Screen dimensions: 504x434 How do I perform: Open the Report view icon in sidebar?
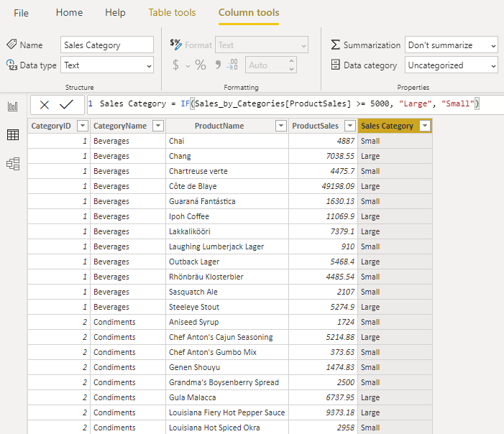[12, 106]
